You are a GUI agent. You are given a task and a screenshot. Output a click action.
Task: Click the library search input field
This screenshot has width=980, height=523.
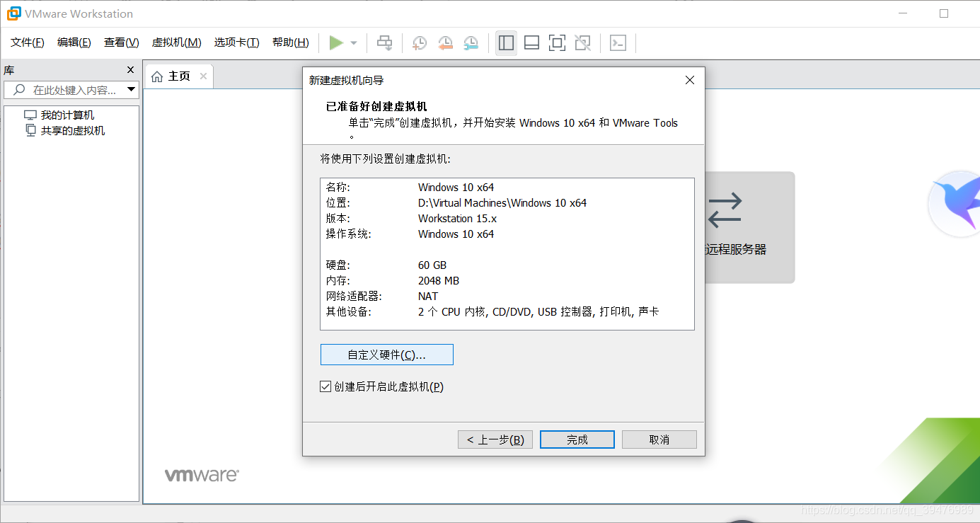tap(71, 90)
